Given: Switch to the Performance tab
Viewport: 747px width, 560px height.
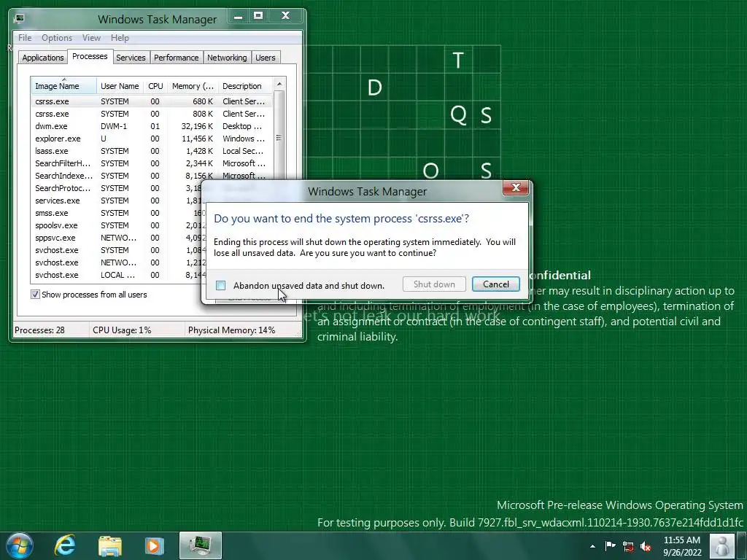Looking at the screenshot, I should point(176,58).
